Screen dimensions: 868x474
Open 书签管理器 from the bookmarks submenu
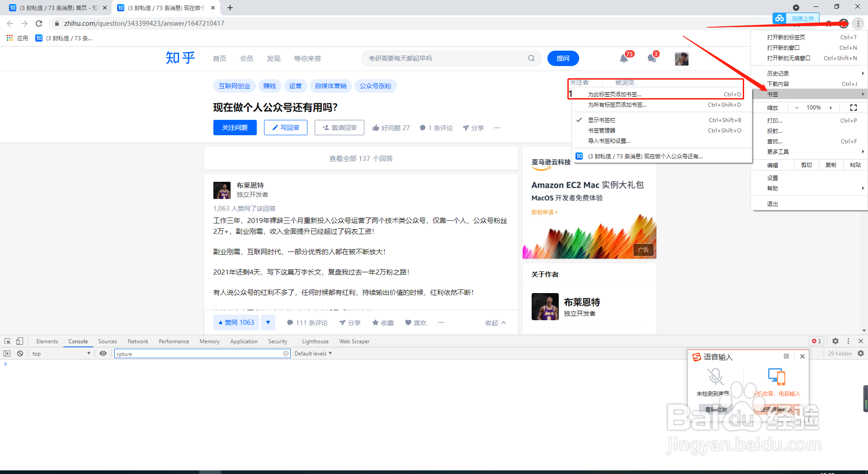click(603, 130)
